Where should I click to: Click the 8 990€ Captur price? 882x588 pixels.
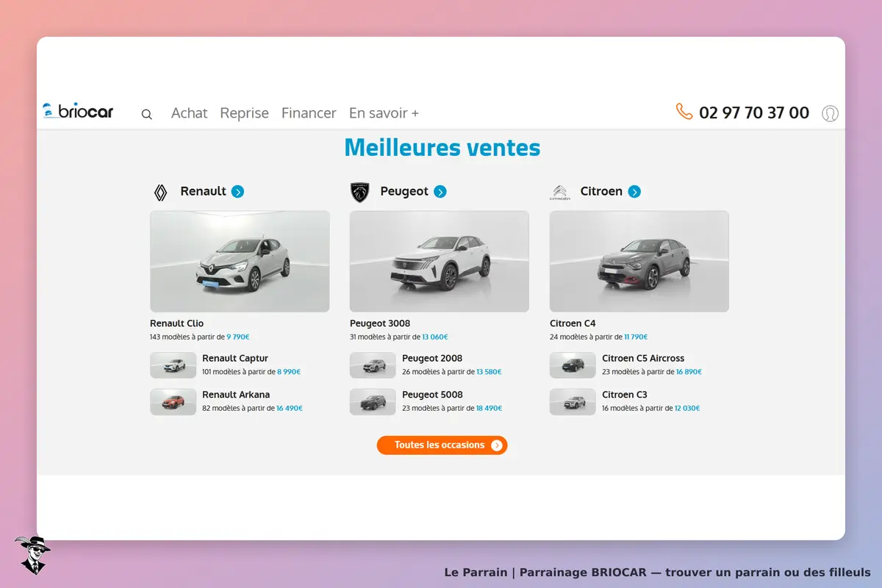289,372
